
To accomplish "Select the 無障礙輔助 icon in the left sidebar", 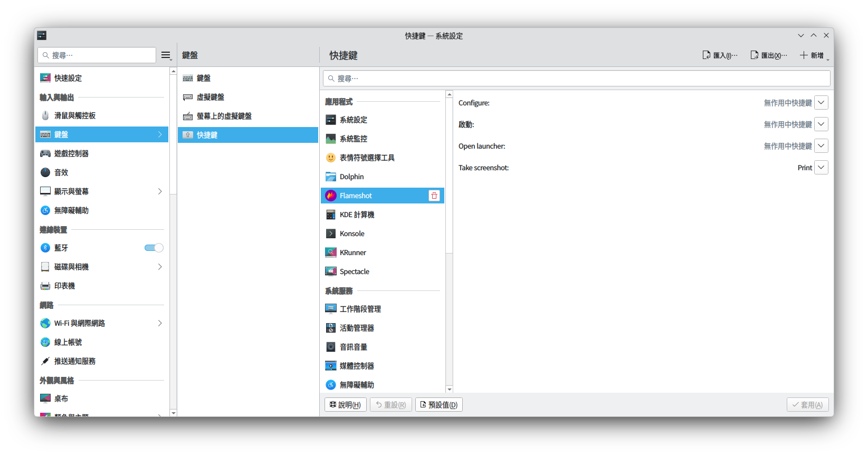I will click(x=45, y=210).
